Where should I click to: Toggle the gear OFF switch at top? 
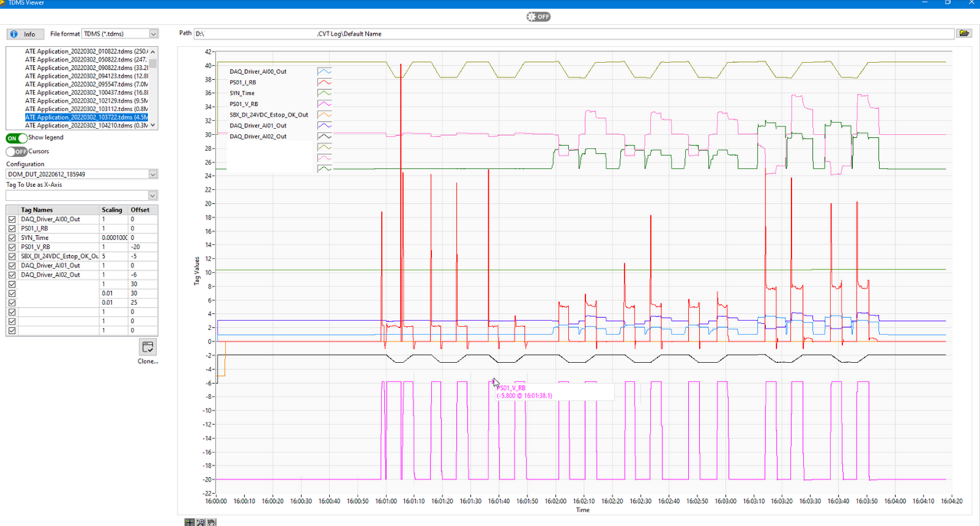tap(538, 17)
